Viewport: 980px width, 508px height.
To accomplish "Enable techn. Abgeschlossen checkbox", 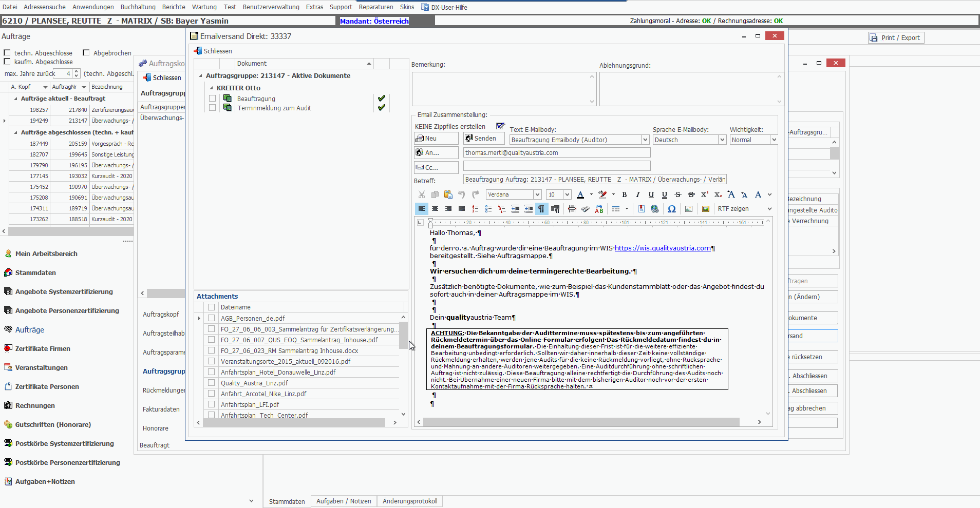I will point(7,53).
